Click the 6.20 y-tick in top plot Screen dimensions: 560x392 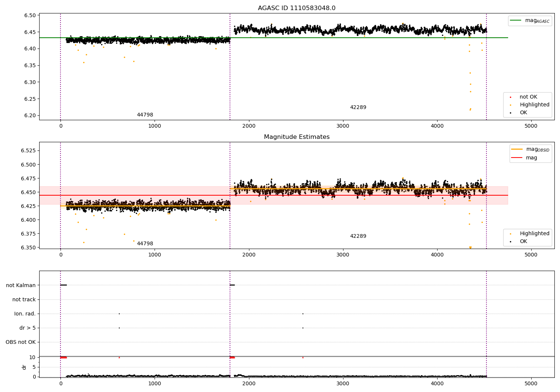tap(30, 115)
